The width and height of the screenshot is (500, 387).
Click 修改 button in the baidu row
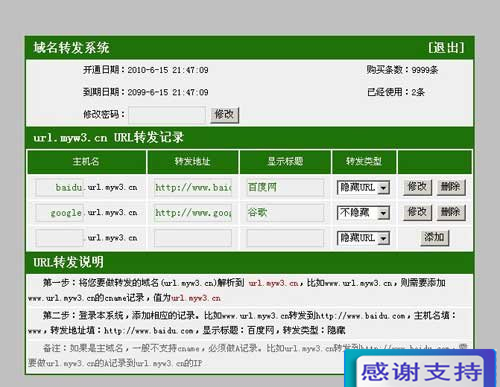[x=417, y=187]
